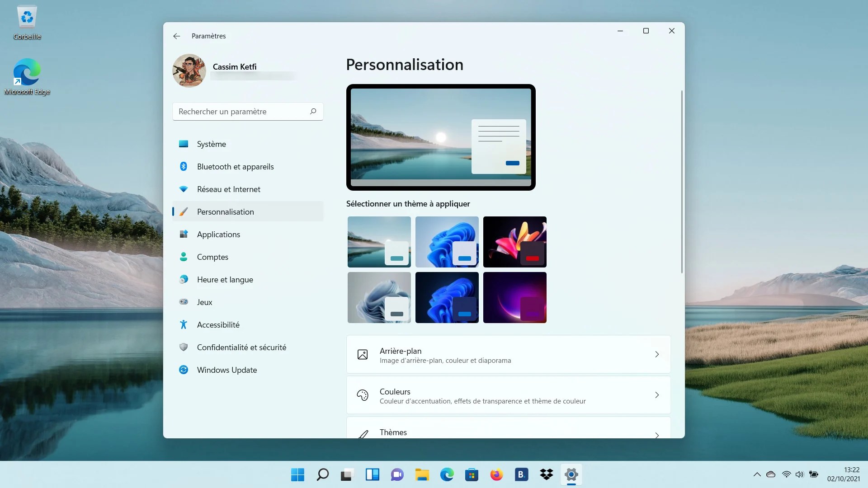Apply the grey bloom theme
The image size is (868, 488).
tap(379, 297)
